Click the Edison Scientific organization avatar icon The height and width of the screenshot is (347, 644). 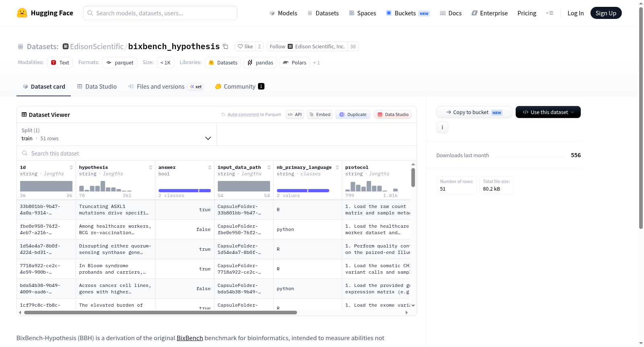(66, 46)
